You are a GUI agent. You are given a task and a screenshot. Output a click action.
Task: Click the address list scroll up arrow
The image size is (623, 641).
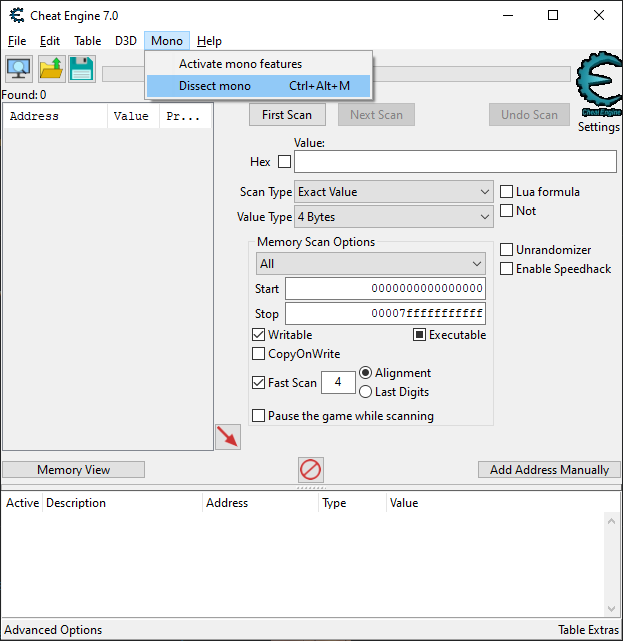click(612, 521)
